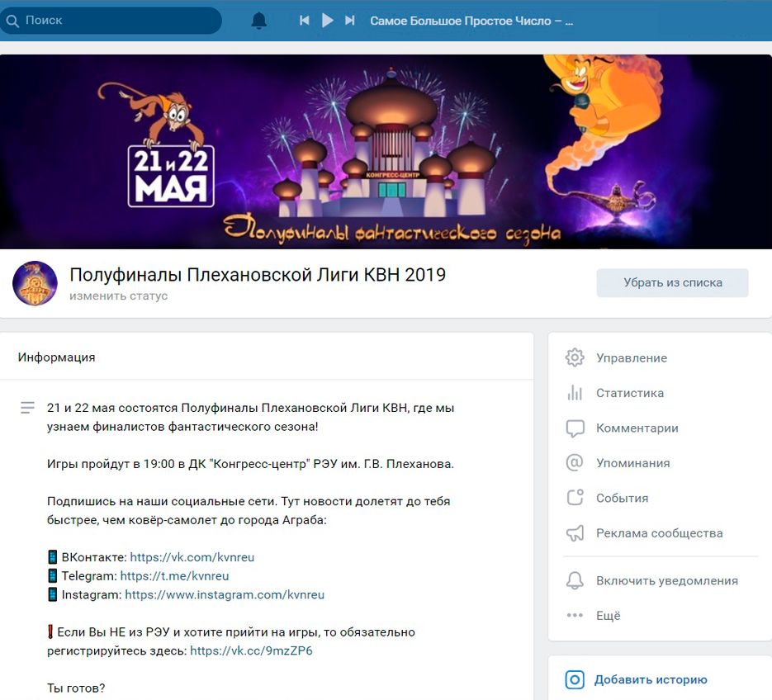The width and height of the screenshot is (772, 700).
Task: Skip to next track
Action: pos(349,20)
